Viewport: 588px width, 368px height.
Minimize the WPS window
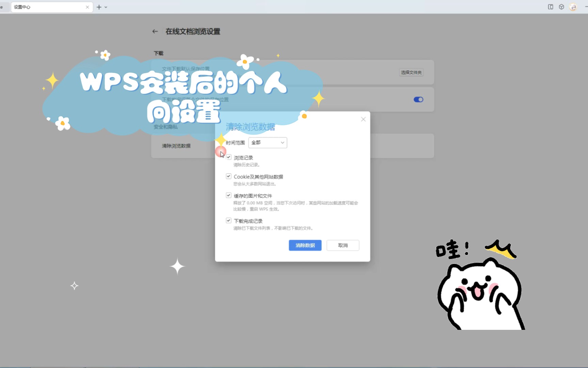click(x=586, y=7)
